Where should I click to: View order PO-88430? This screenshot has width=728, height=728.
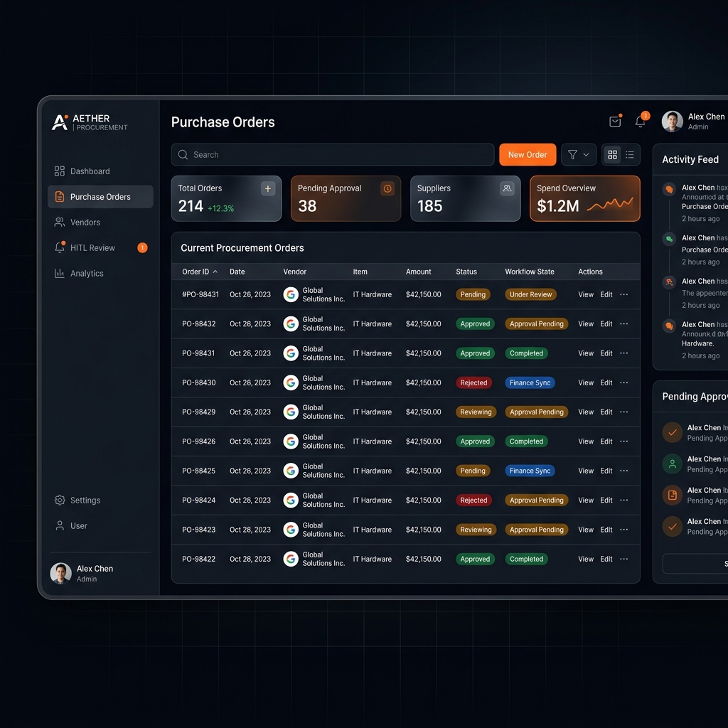(586, 382)
